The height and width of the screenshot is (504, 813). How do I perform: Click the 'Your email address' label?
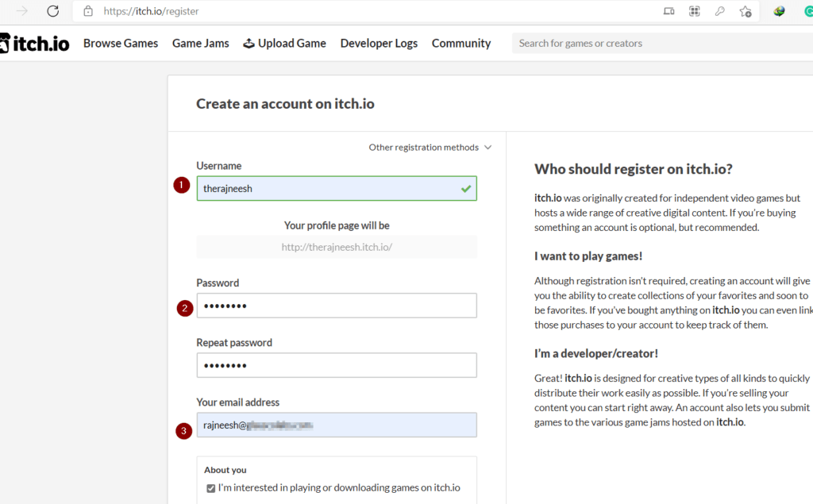click(237, 402)
